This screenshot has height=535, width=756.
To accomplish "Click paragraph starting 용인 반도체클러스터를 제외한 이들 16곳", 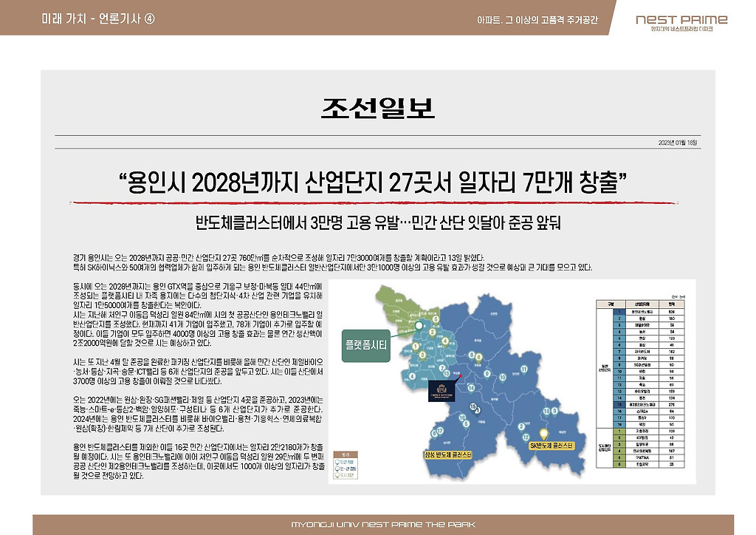I will pos(198,461).
